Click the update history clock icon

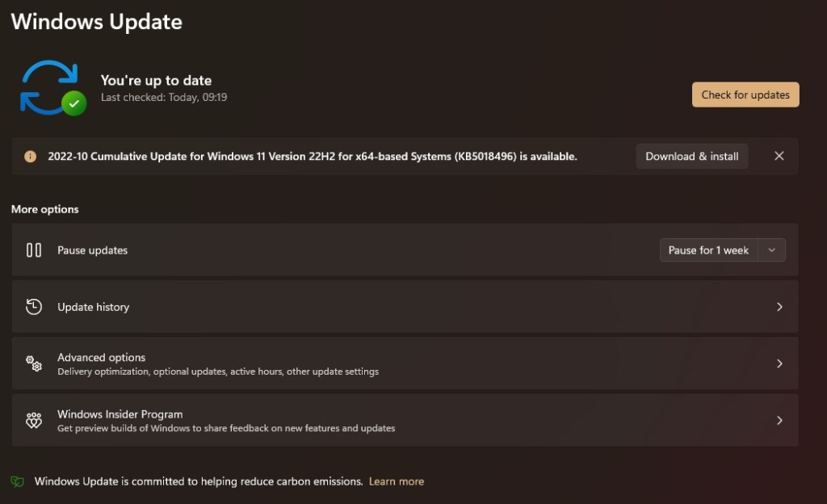click(x=34, y=307)
